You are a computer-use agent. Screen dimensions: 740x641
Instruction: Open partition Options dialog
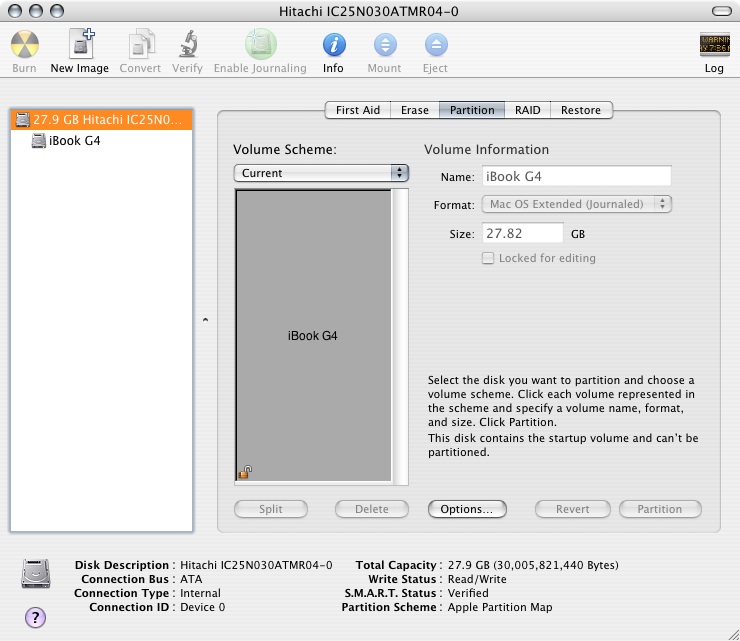tap(467, 509)
